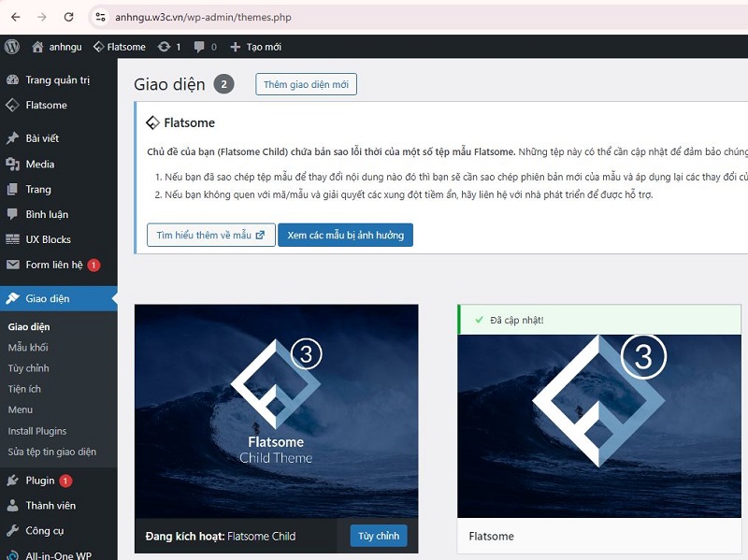Reload the page with refresh icon
Viewport: 748px width, 560px height.
[x=68, y=17]
